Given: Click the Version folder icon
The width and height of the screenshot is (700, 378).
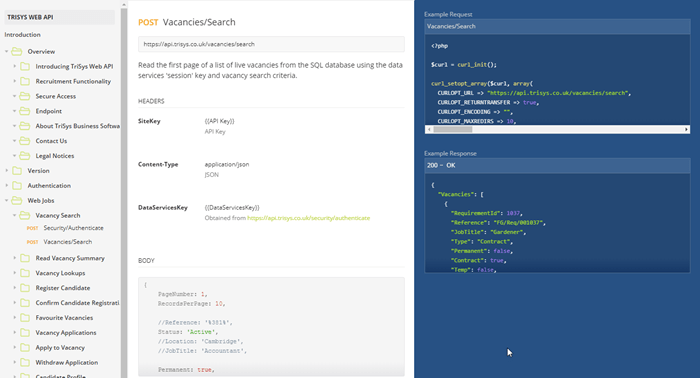Looking at the screenshot, I should tap(17, 170).
